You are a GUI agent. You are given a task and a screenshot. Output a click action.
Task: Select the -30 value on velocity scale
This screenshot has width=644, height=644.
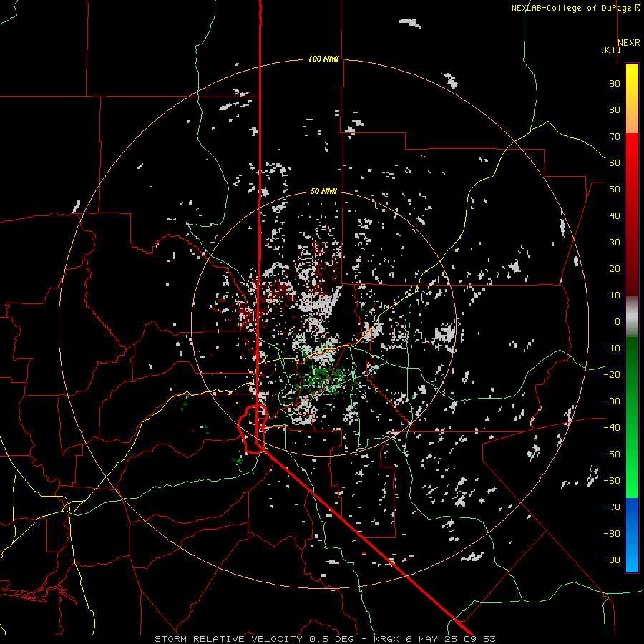point(612,401)
